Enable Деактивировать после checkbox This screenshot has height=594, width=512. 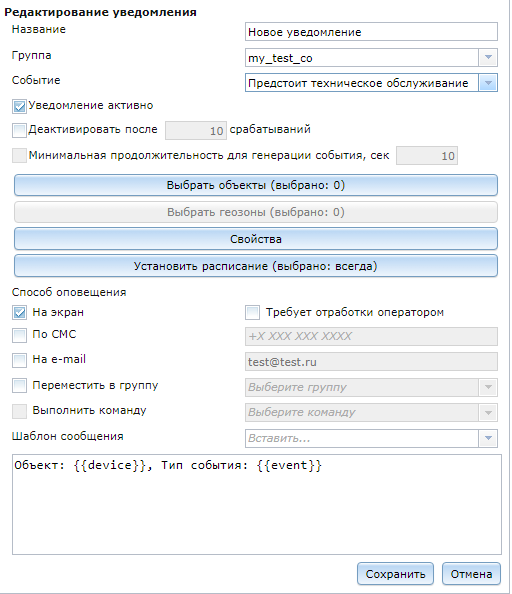click(19, 130)
